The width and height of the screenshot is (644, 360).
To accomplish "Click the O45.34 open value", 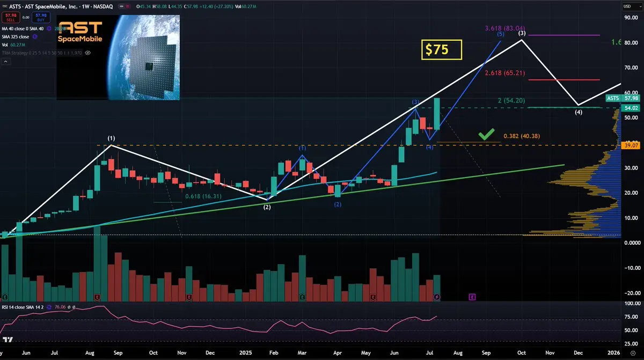I will click(143, 6).
